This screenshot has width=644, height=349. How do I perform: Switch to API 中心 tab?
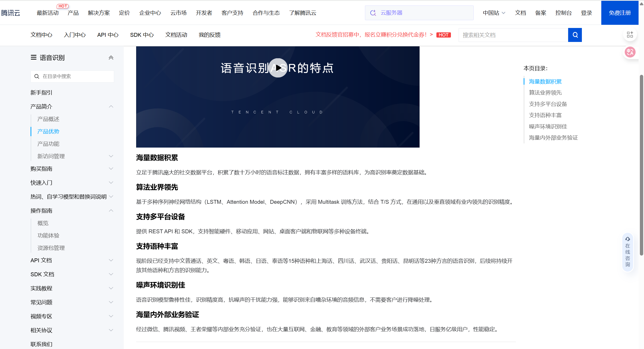108,35
